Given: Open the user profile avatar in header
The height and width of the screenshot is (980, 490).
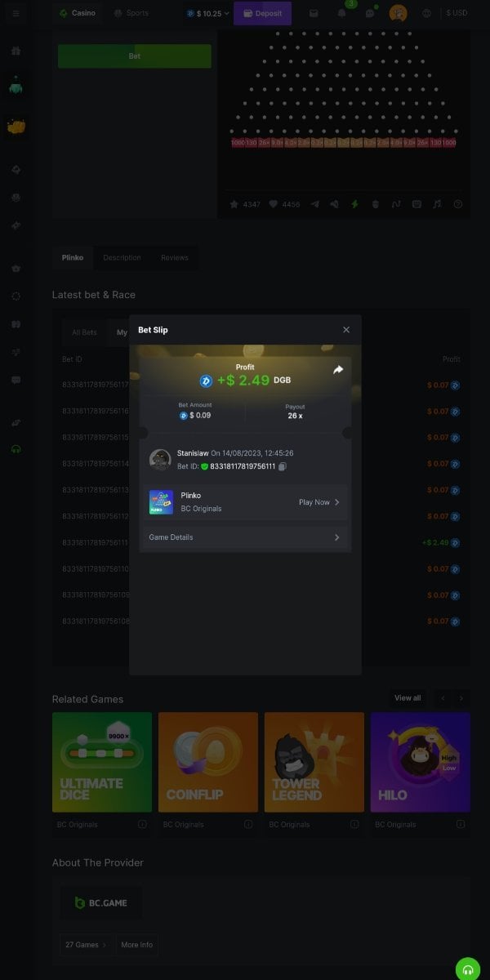Looking at the screenshot, I should click(x=398, y=13).
